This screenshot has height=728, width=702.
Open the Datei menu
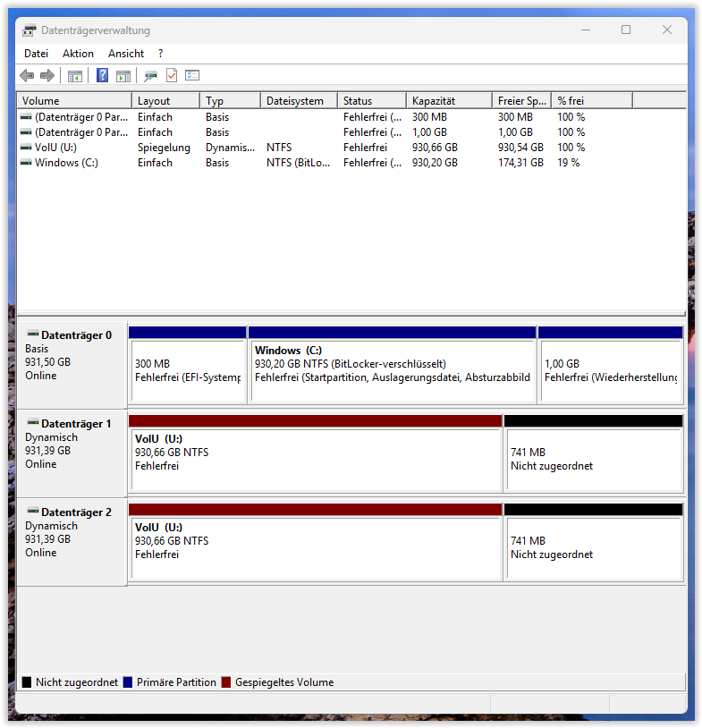pos(36,54)
